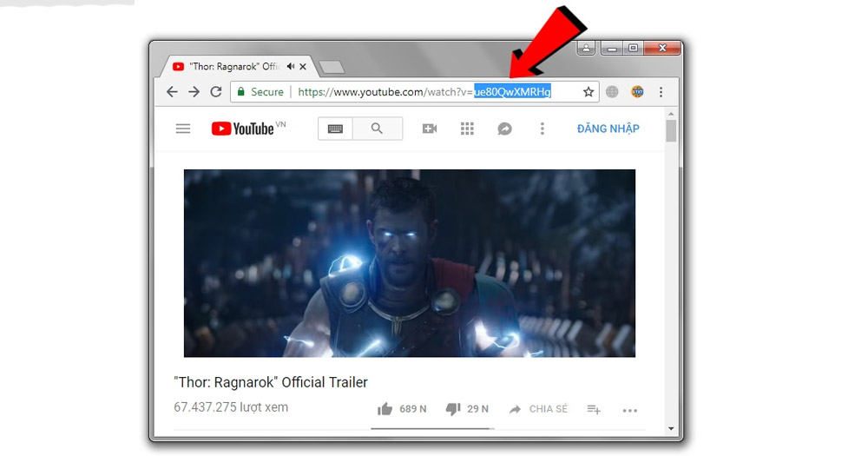The width and height of the screenshot is (868, 456).
Task: Open the YouTube hamburger guide menu
Action: pyautogui.click(x=183, y=129)
